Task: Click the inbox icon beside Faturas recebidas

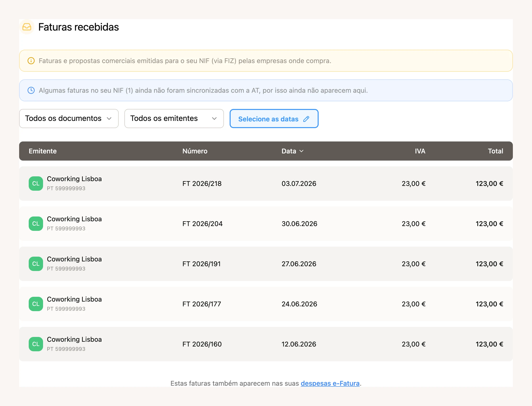Action: click(x=27, y=27)
